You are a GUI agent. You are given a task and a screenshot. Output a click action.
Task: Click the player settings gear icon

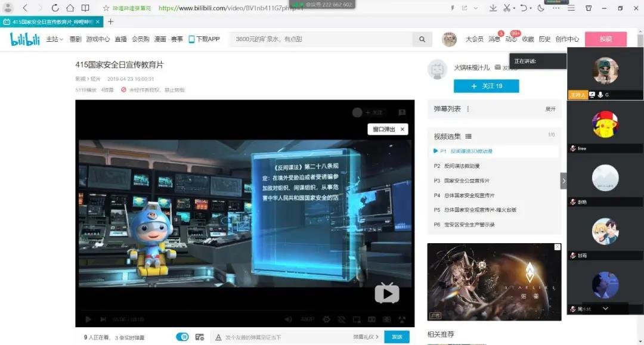coord(326,319)
